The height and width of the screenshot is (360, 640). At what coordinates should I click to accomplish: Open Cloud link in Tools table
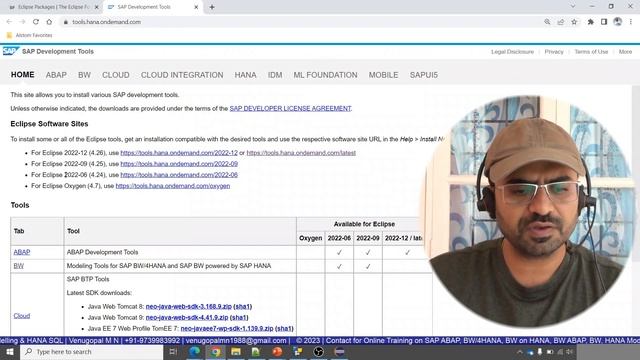coord(22,316)
